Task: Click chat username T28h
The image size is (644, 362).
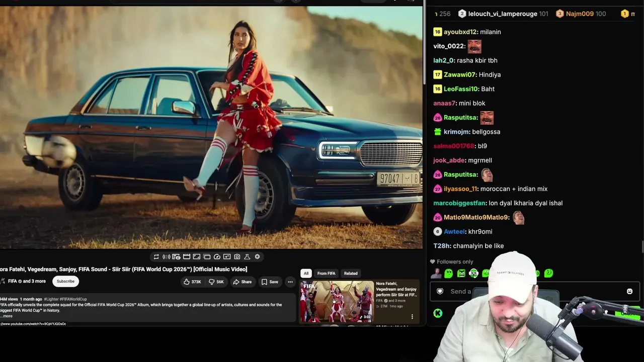Action: (441, 246)
